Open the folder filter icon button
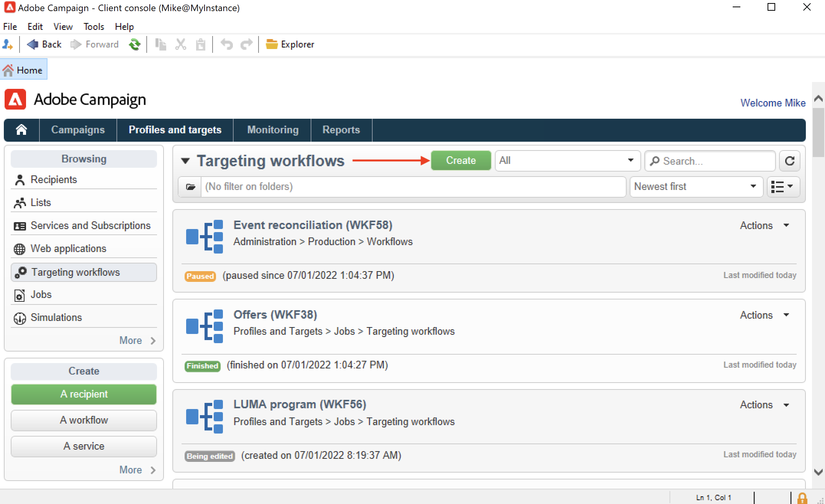Image resolution: width=825 pixels, height=504 pixels. click(190, 187)
